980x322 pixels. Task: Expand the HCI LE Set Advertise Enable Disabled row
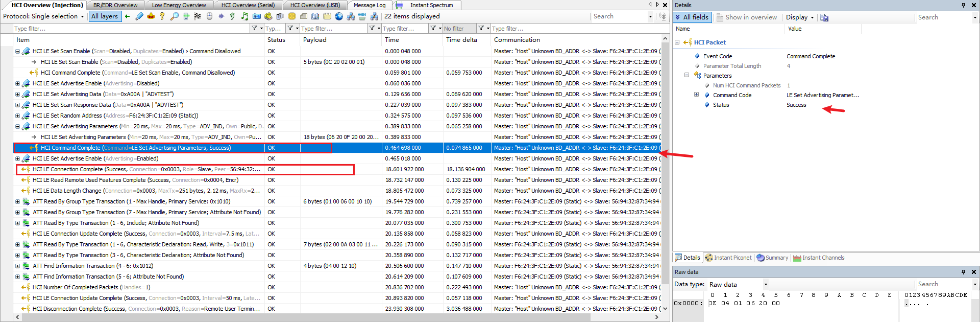(x=17, y=83)
